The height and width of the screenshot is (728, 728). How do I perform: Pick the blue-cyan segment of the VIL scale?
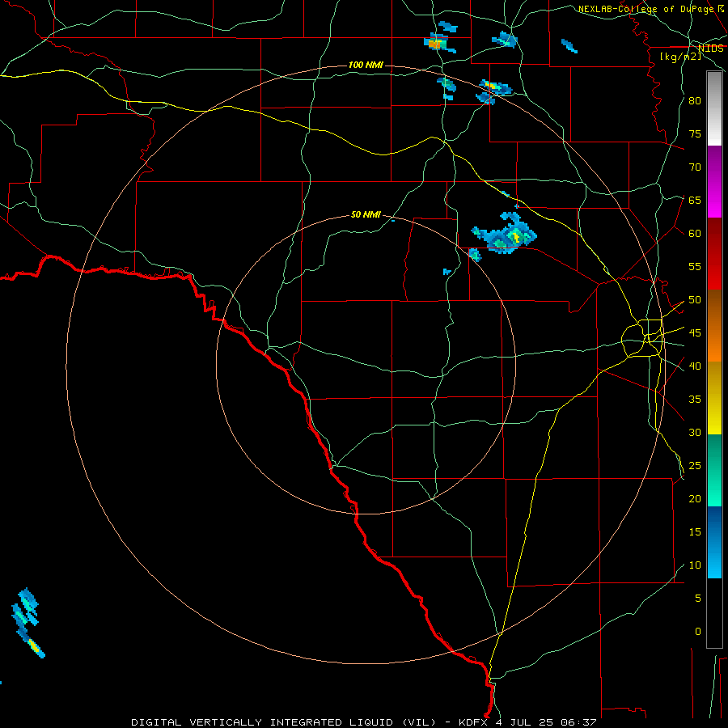pyautogui.click(x=714, y=542)
